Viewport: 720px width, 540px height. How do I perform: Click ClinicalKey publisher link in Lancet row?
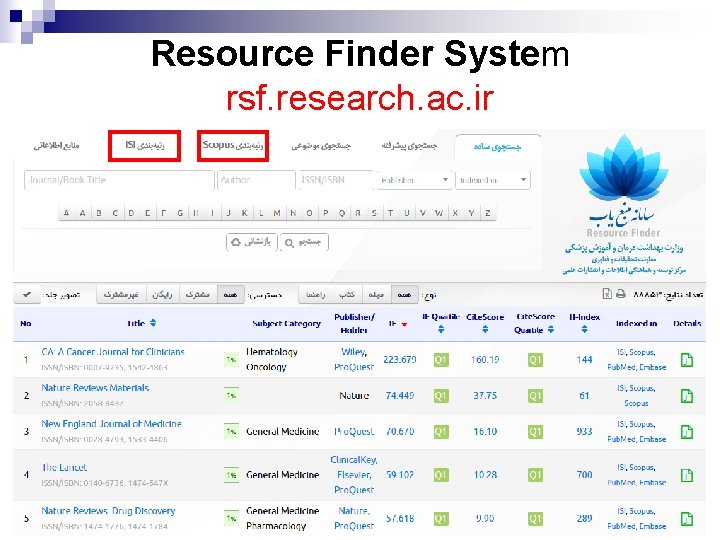point(354,460)
